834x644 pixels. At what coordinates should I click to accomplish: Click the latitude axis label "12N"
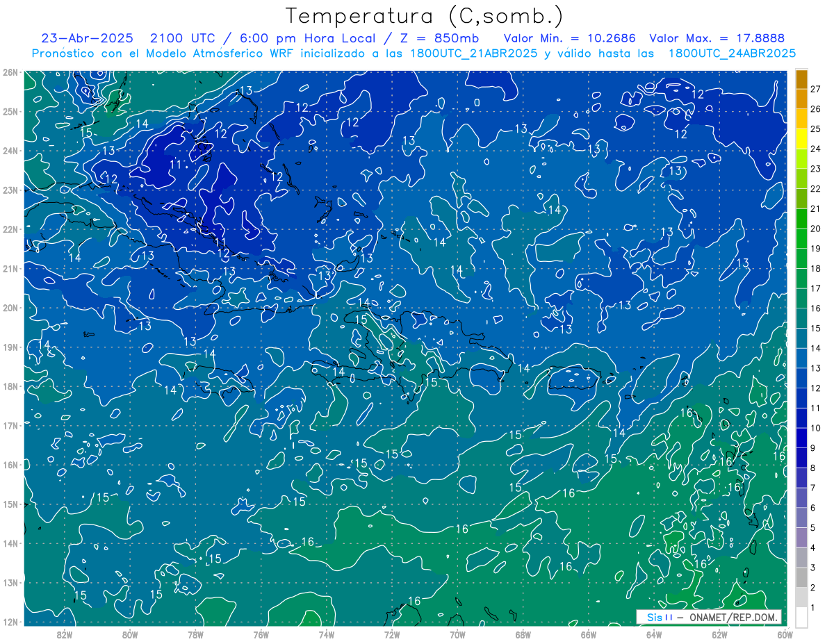point(10,622)
